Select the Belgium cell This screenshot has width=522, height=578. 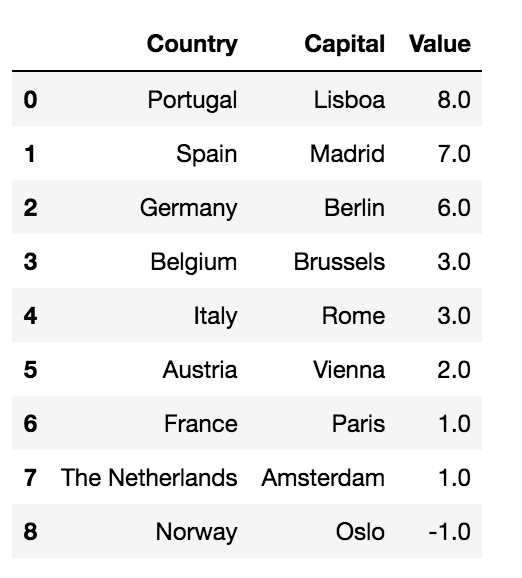tap(194, 262)
